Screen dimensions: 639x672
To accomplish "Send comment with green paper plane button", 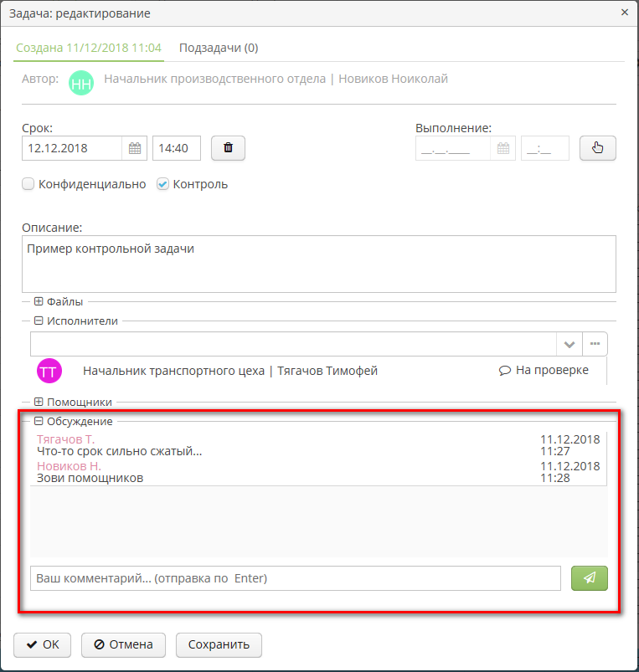I will (x=589, y=578).
